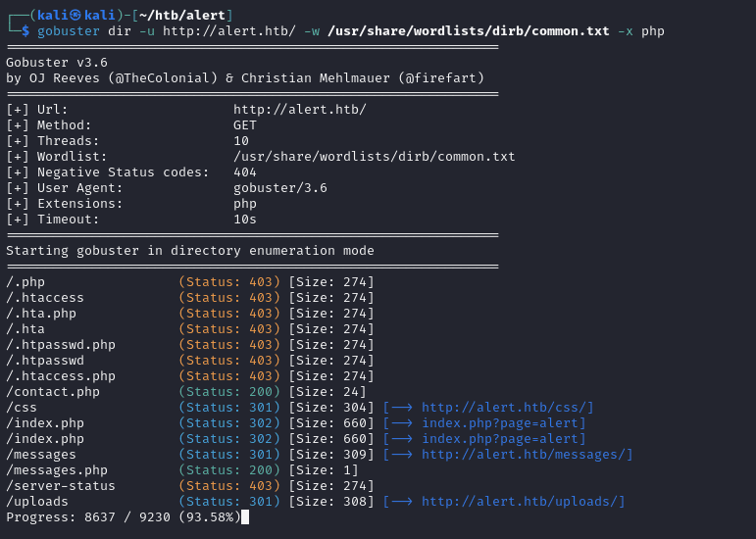
Task: Open the http://alert.htb/uploads/ redirect link
Action: (x=523, y=502)
